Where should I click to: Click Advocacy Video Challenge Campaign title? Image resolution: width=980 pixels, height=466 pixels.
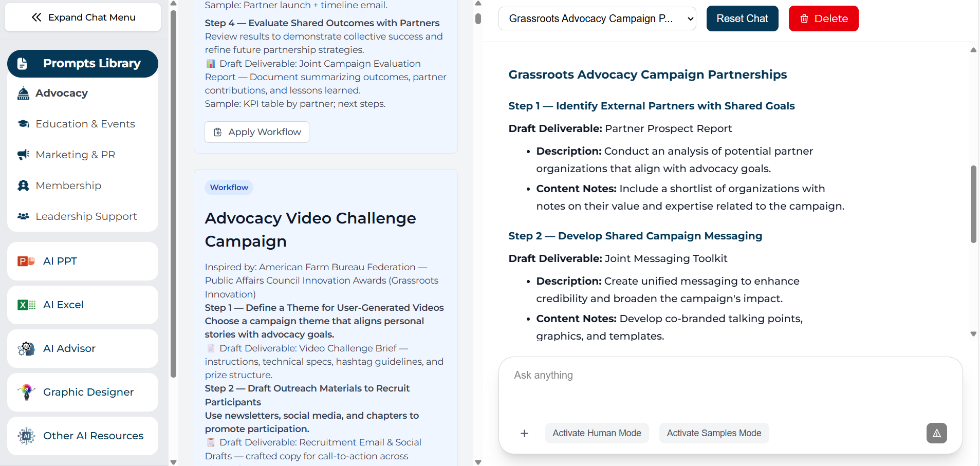tap(310, 230)
